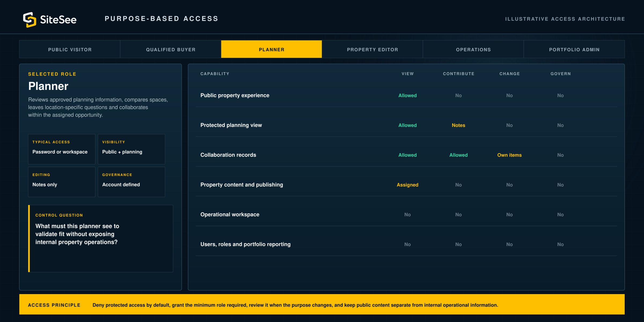Open the Operations role tab
Image resolution: width=644 pixels, height=322 pixels.
tap(473, 49)
